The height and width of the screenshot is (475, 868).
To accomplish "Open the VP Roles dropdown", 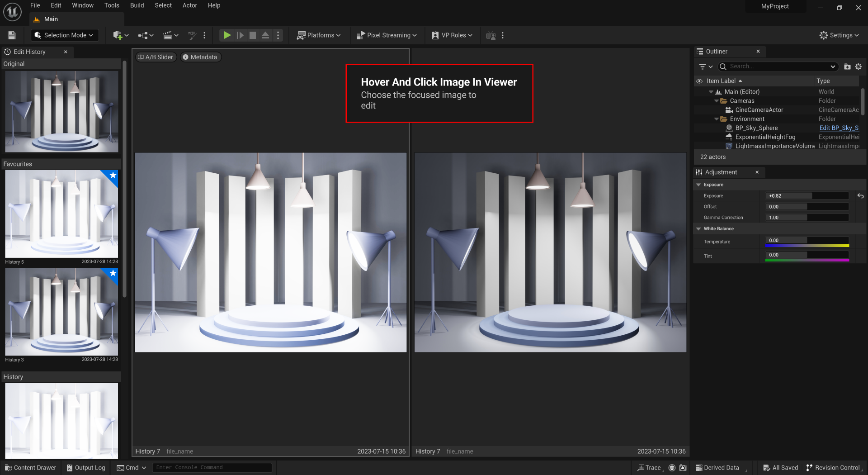I will tap(452, 35).
